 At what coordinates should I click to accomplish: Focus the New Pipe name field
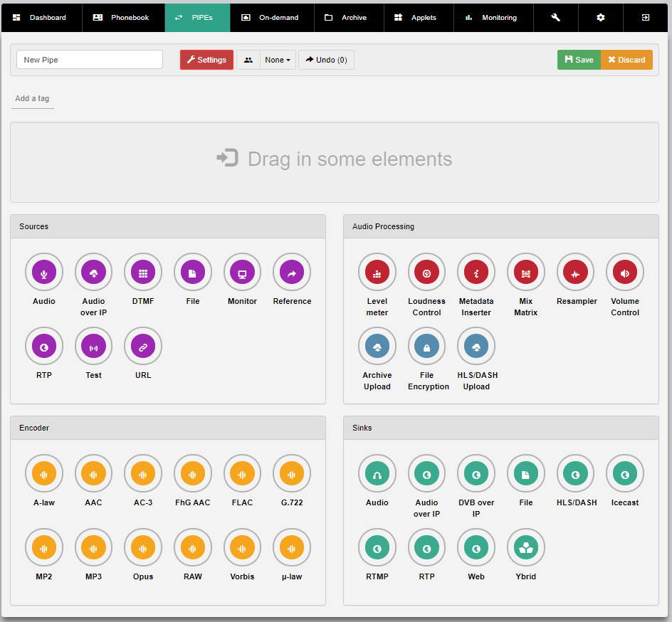(90, 60)
